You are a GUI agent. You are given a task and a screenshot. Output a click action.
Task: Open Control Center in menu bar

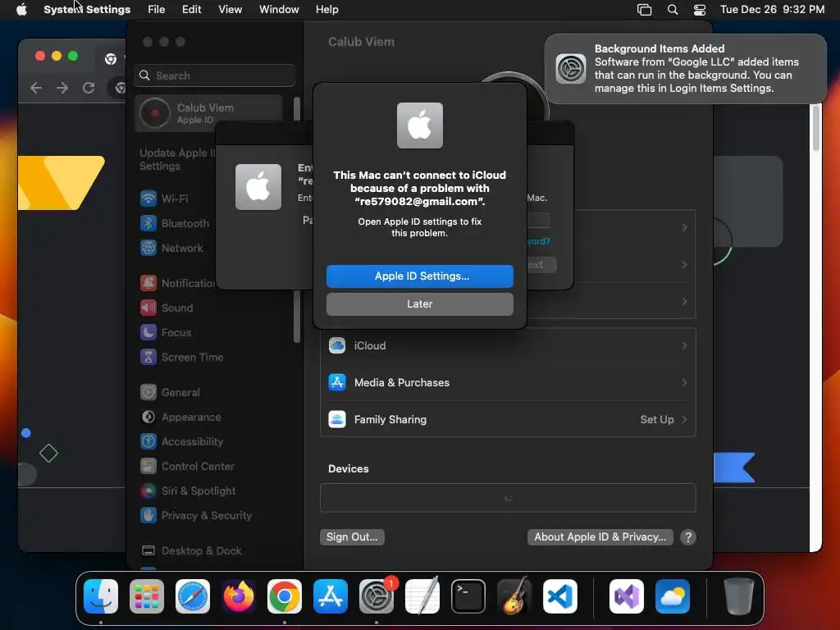pyautogui.click(x=700, y=10)
